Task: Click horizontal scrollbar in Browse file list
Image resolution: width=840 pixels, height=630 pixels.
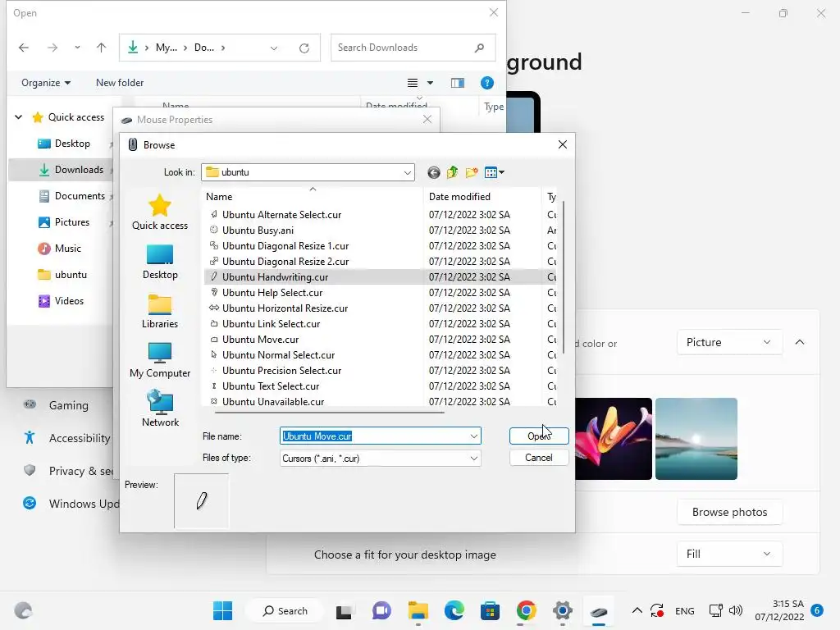Action: [x=330, y=412]
